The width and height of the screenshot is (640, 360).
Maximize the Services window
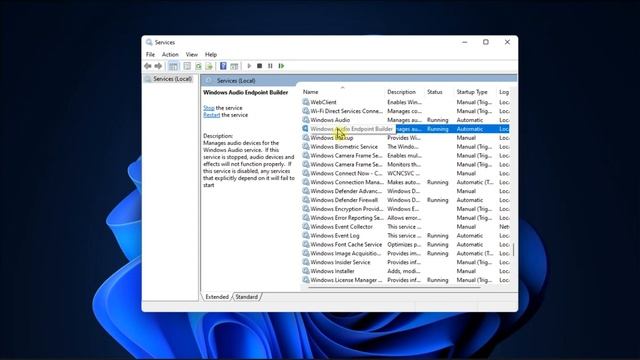click(486, 42)
